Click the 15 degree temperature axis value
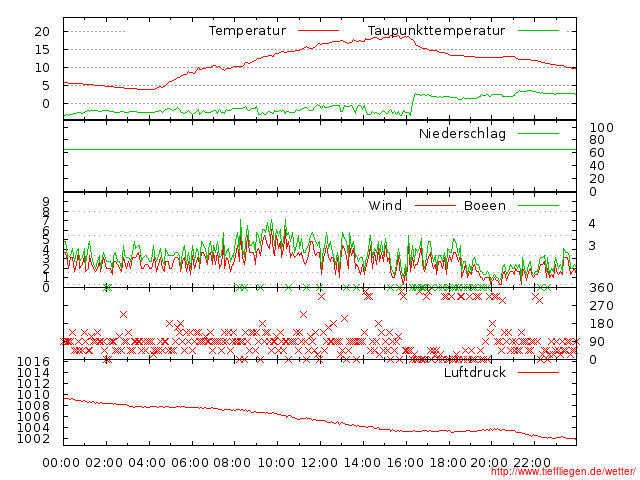The image size is (640, 480). coord(42,50)
